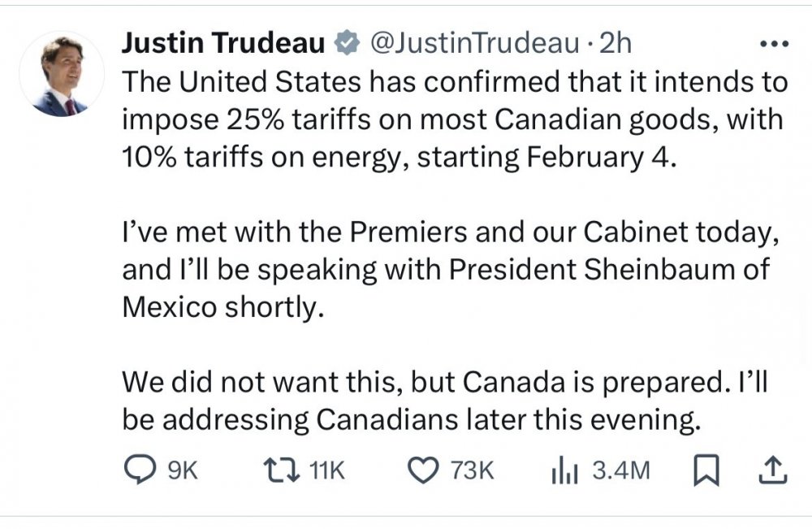Click the 3.4M views count
This screenshot has height=529, width=812.
tap(620, 471)
